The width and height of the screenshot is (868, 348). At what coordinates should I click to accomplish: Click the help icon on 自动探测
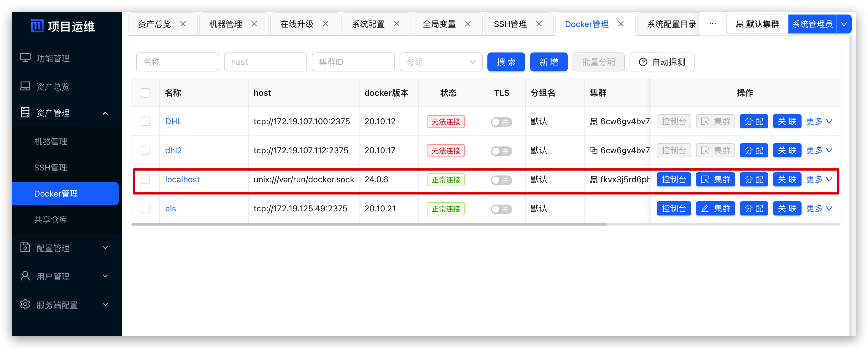tap(643, 62)
